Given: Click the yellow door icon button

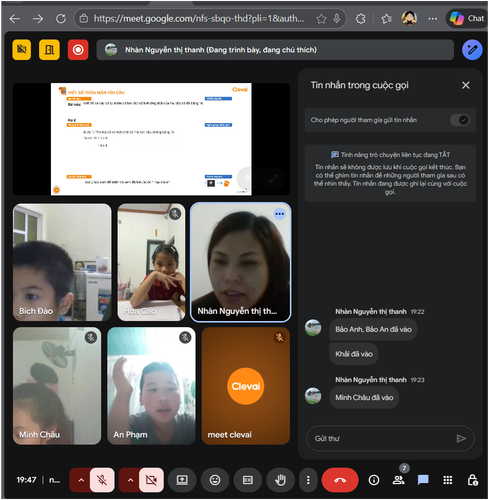Looking at the screenshot, I should [49, 50].
